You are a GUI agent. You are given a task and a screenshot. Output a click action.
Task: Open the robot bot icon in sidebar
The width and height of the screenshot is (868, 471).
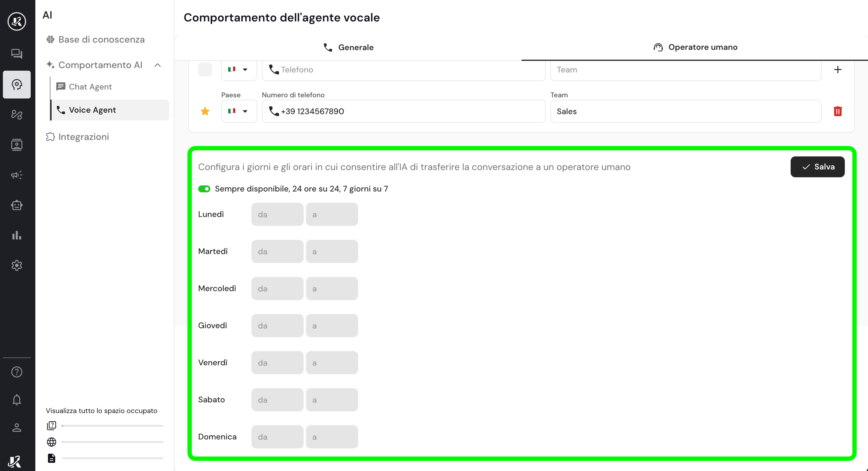click(17, 205)
